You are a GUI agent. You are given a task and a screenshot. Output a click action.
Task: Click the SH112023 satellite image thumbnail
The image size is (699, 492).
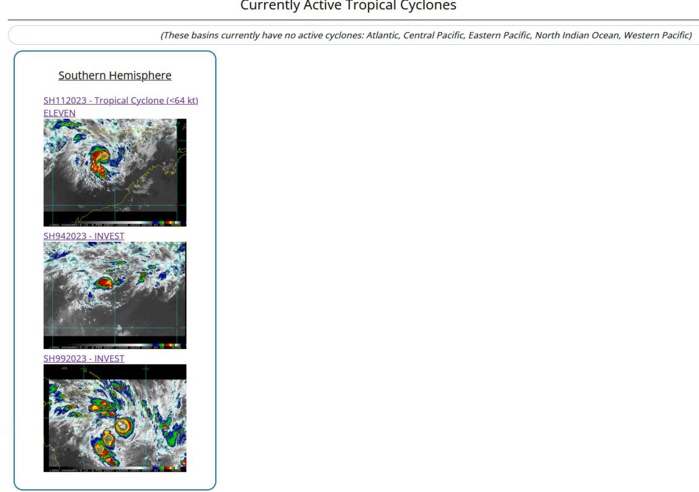click(x=114, y=172)
